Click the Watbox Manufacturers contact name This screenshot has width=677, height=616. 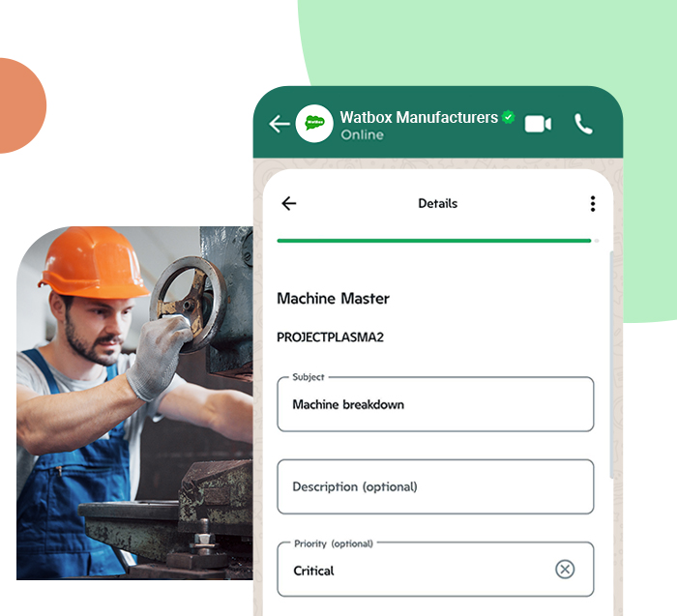click(x=419, y=117)
